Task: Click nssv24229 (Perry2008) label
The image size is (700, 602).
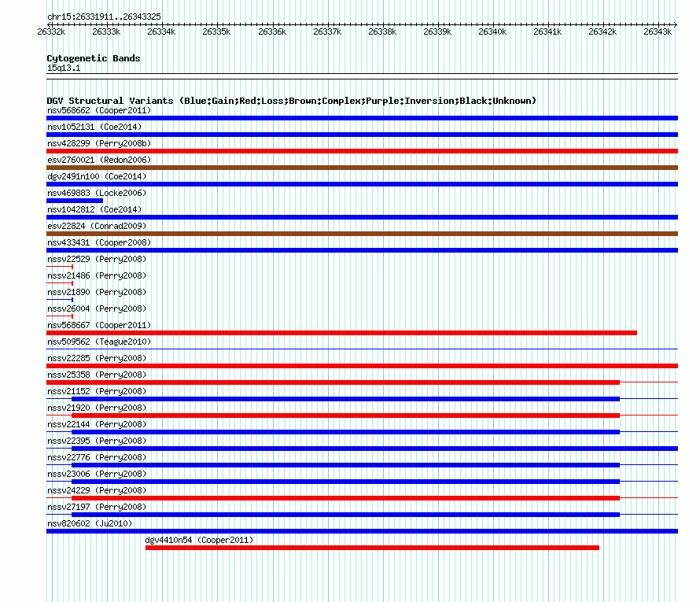Action: pyautogui.click(x=97, y=490)
